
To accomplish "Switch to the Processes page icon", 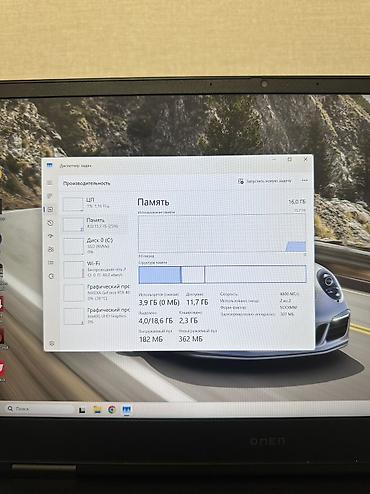I will (x=50, y=196).
